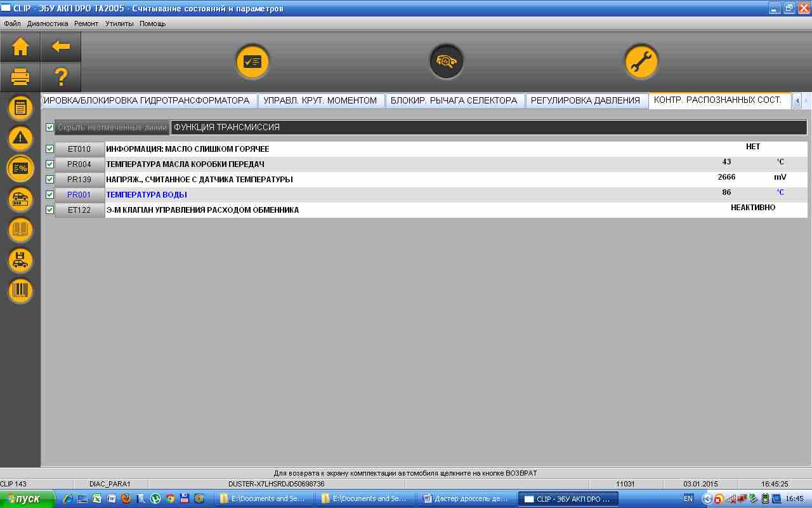812x508 pixels.
Task: Open the Диагностика menu
Action: tap(48, 23)
